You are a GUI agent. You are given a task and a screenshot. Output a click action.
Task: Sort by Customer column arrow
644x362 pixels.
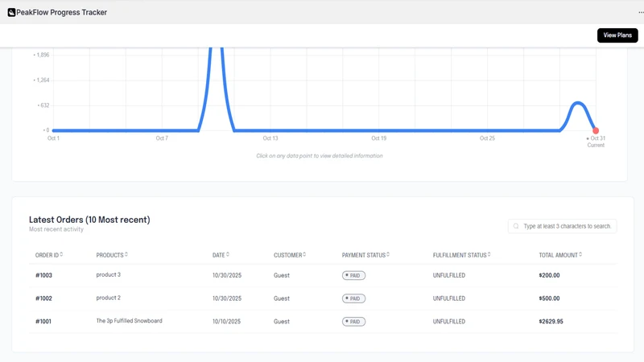click(x=304, y=254)
